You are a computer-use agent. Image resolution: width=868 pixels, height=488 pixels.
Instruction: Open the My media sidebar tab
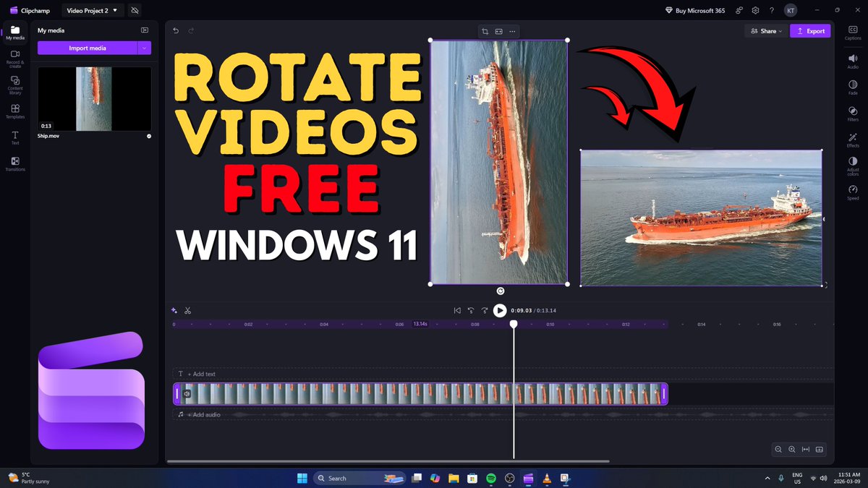pos(15,33)
